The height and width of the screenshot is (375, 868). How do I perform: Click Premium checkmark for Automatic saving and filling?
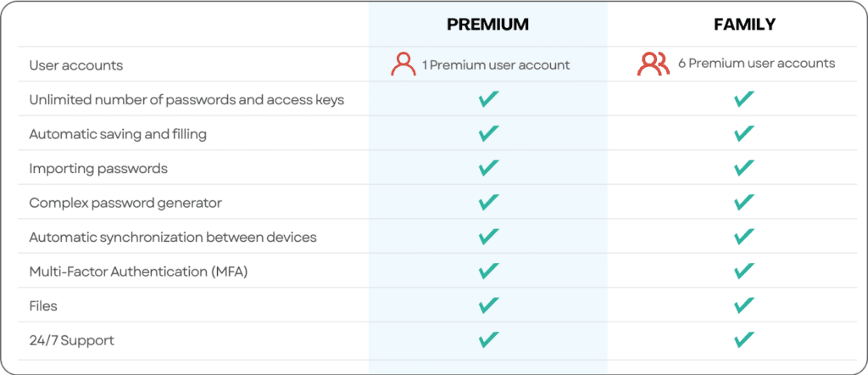[x=487, y=134]
